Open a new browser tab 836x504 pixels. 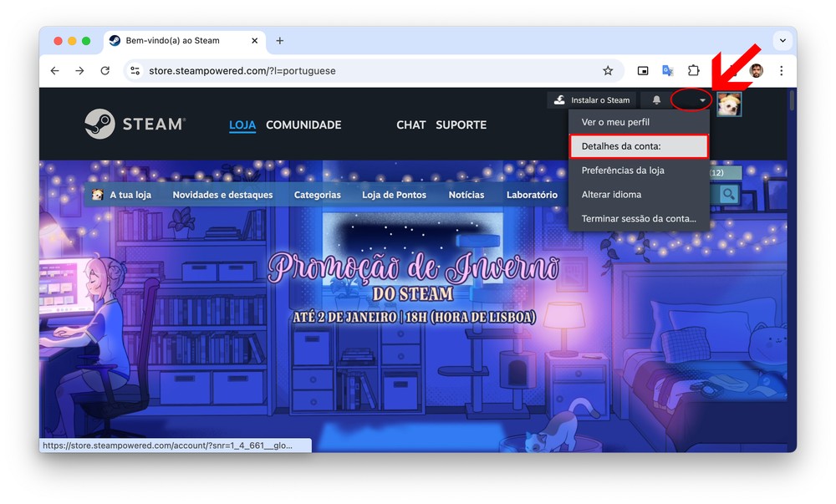click(x=279, y=40)
